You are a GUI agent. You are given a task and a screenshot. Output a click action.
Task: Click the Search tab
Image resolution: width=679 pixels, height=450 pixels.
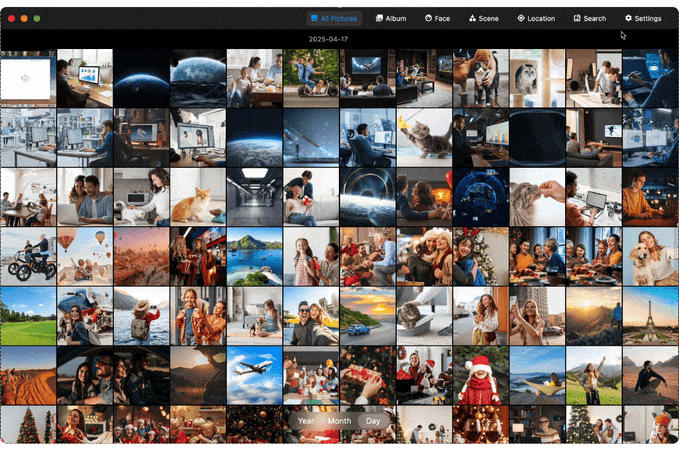pos(589,18)
